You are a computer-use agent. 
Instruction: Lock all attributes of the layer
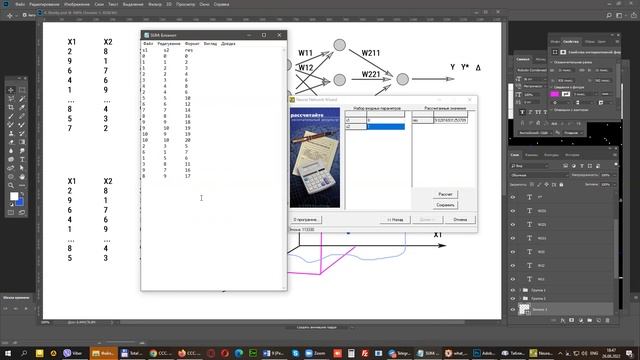tap(562, 184)
